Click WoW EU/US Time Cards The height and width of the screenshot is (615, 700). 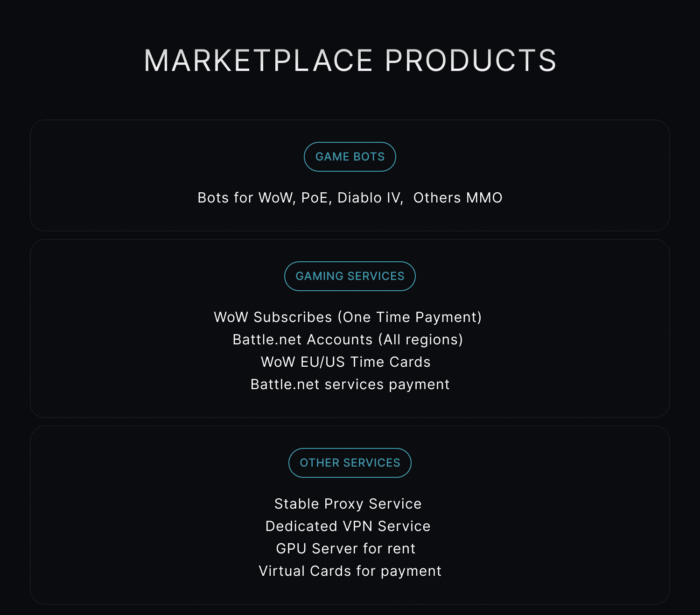click(x=346, y=362)
